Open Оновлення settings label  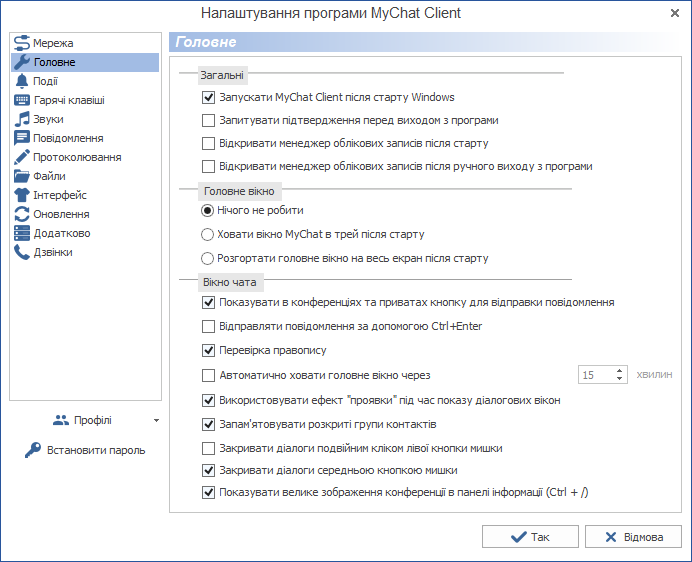(61, 214)
